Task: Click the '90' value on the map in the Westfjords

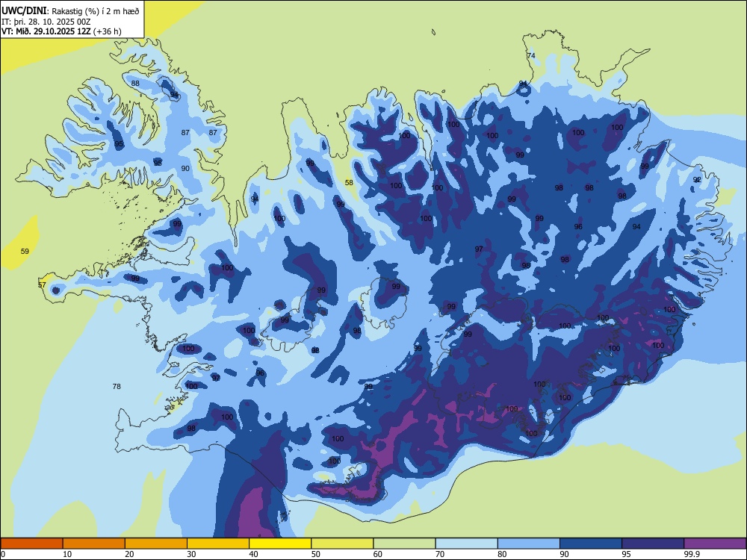Action: [185, 168]
